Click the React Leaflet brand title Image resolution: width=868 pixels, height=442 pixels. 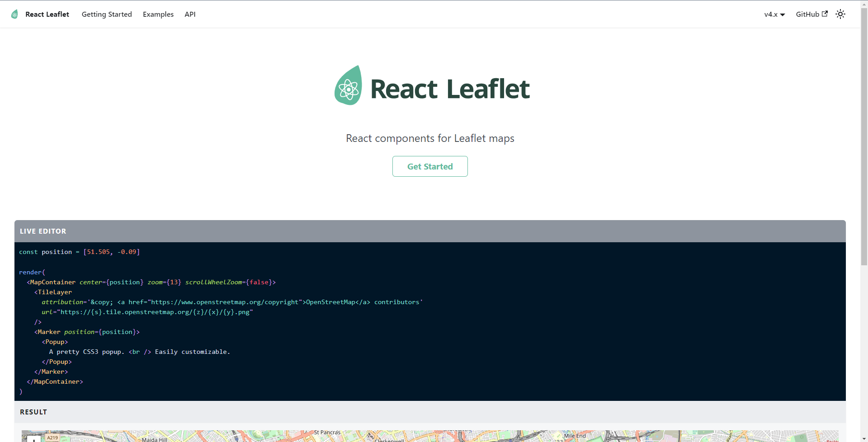click(x=47, y=14)
